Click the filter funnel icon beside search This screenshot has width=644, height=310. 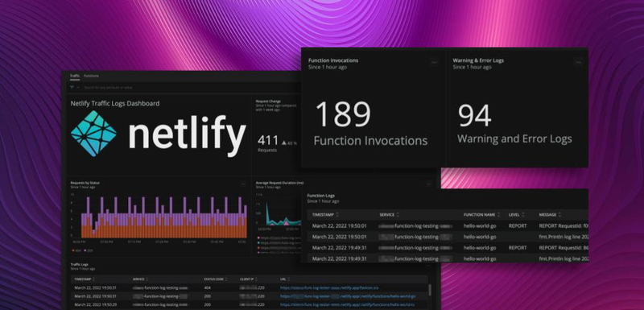click(72, 88)
